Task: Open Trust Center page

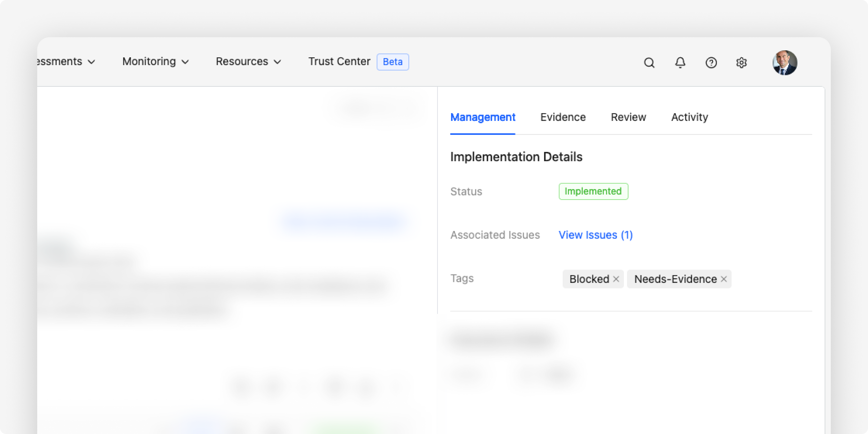Action: 339,61
